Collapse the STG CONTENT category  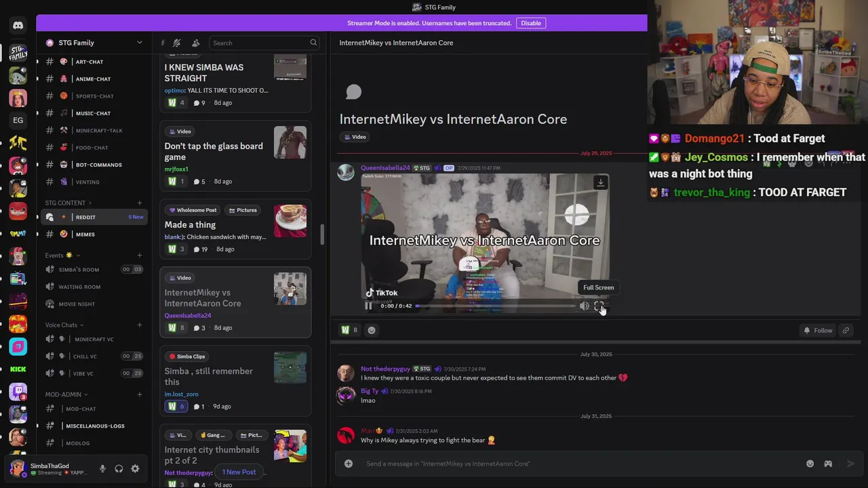pyautogui.click(x=68, y=203)
